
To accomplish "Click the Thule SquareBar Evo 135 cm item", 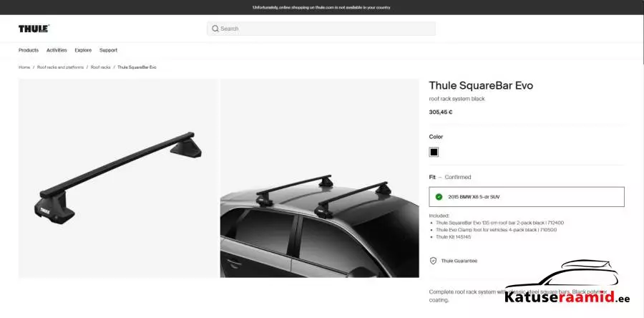I will coord(500,223).
